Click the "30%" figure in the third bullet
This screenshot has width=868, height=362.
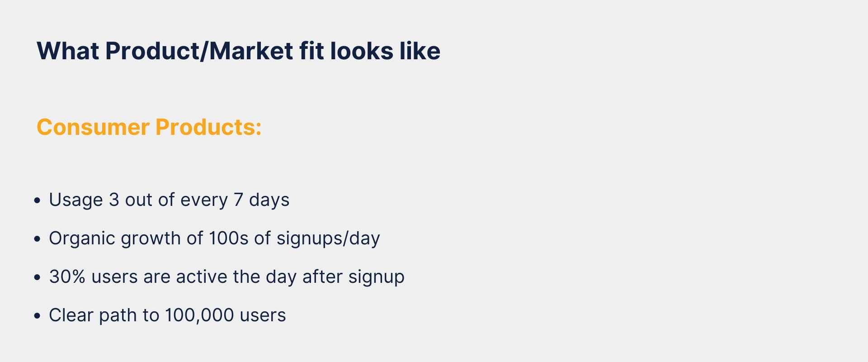coord(67,276)
